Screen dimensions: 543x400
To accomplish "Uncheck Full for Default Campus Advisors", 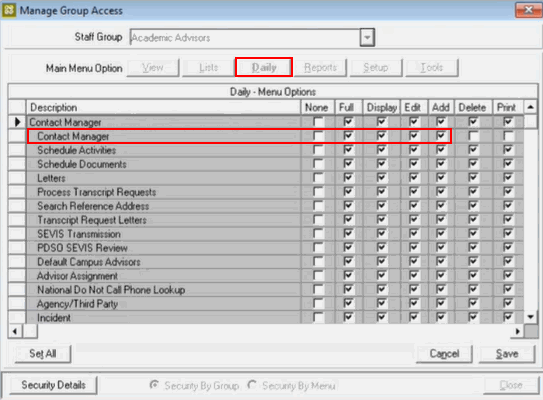I will pos(348,261).
